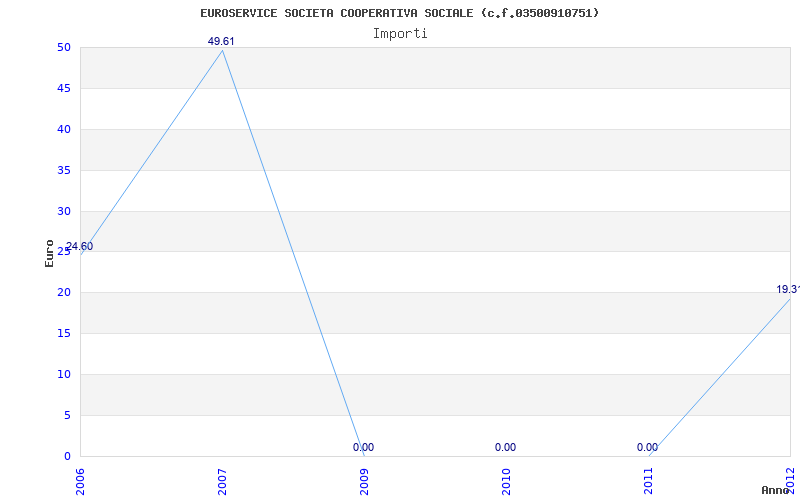This screenshot has width=800, height=500.
Task: Click the 35 y-axis tick label
Action: (x=64, y=170)
